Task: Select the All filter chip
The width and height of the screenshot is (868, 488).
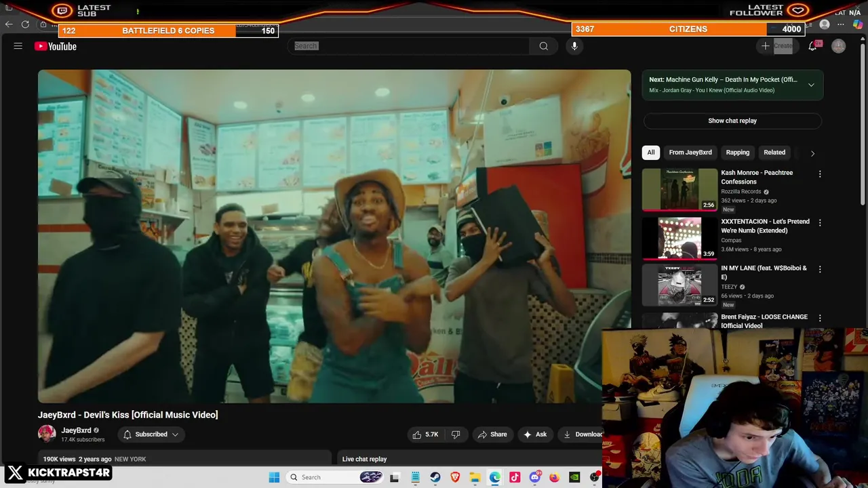Action: point(651,152)
